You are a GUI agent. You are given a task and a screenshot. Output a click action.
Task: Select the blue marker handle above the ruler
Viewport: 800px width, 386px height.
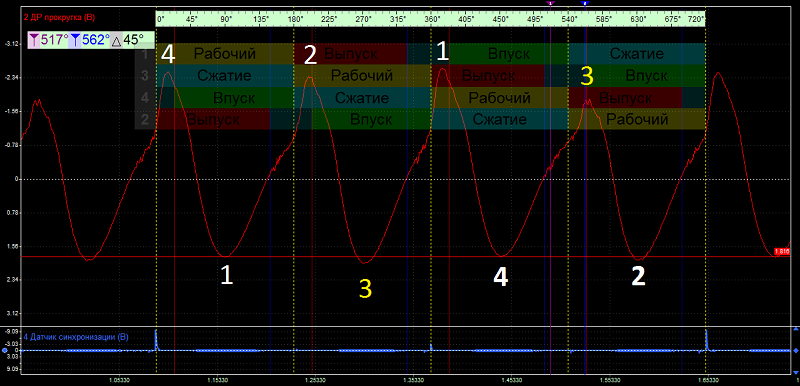(586, 3)
